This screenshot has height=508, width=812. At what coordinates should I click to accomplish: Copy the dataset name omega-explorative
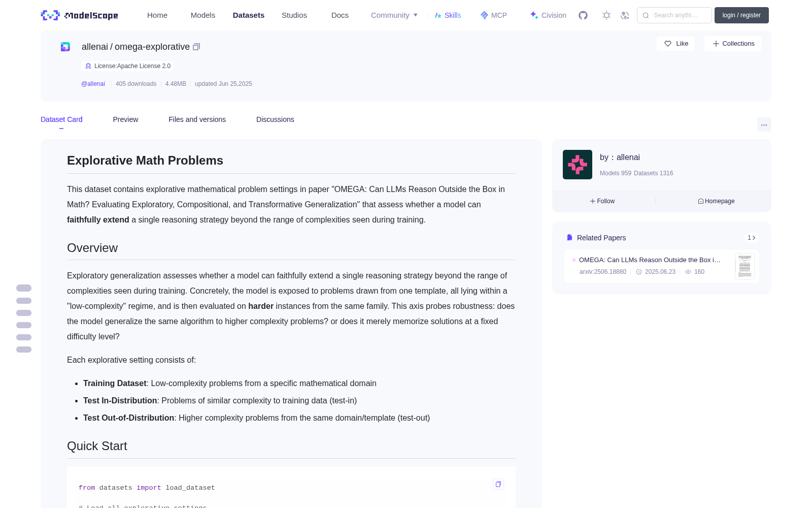[x=196, y=47]
